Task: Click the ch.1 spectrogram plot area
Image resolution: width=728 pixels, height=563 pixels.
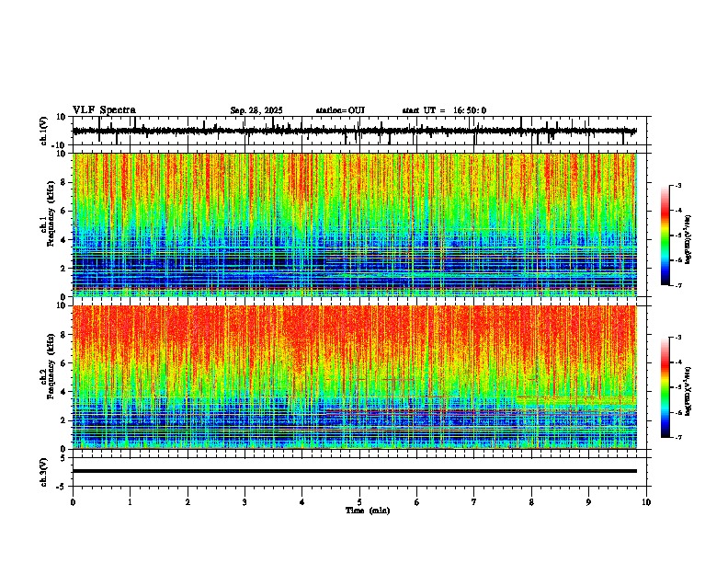Action: coord(355,224)
